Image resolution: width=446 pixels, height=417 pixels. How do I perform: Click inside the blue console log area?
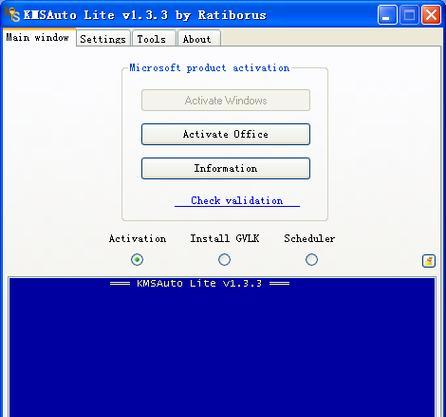[222, 347]
